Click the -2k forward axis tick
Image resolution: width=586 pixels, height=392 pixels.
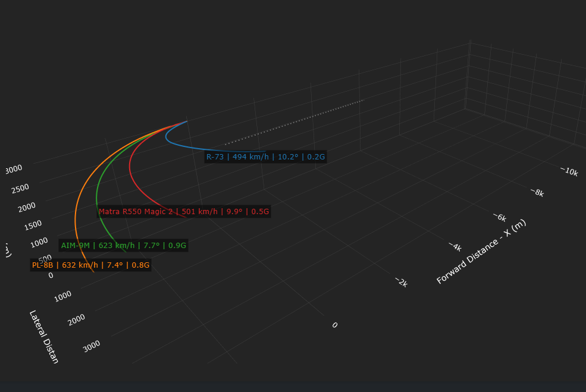click(x=402, y=283)
